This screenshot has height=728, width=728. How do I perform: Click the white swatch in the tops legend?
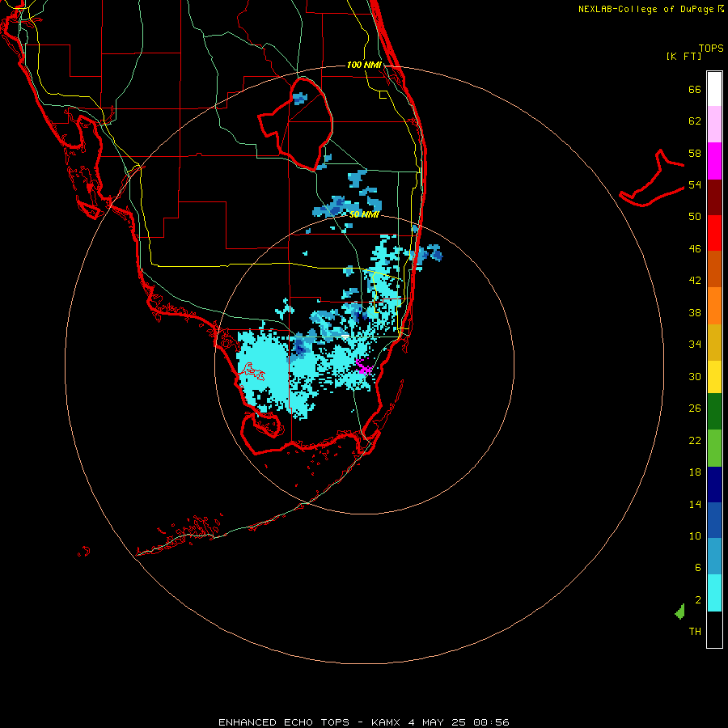pyautogui.click(x=714, y=89)
